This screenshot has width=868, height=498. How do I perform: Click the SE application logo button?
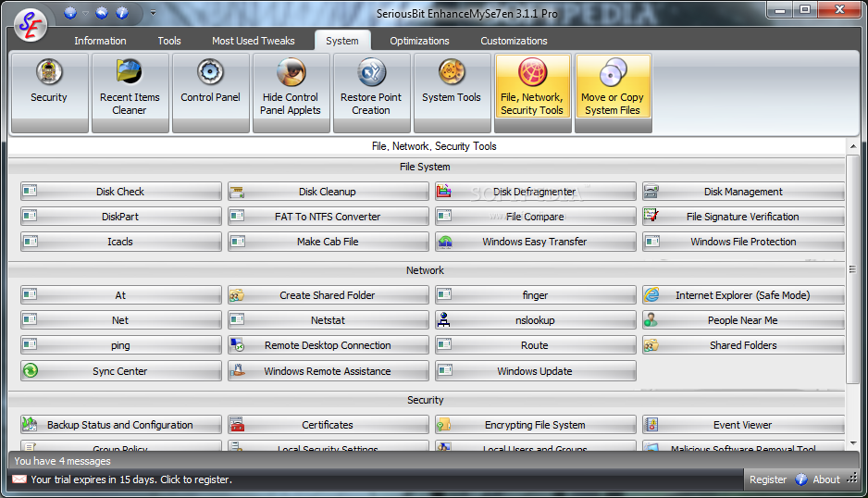pyautogui.click(x=31, y=25)
